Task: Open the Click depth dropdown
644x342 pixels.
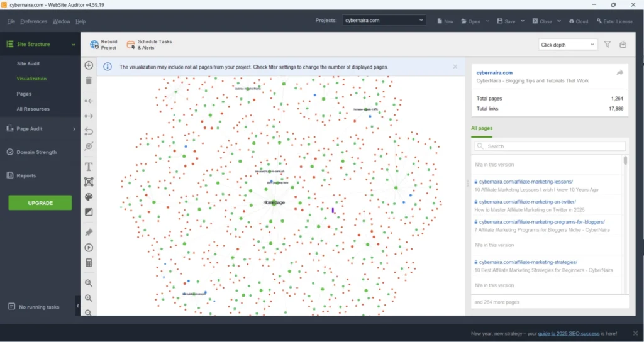Action: point(568,45)
